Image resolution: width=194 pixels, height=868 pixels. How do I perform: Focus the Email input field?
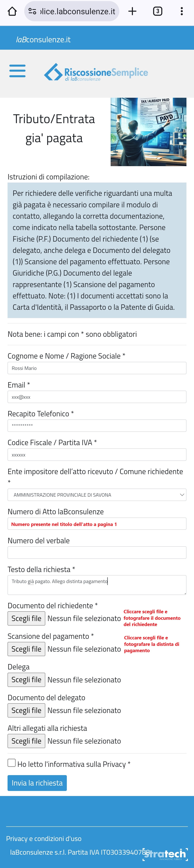(x=97, y=397)
